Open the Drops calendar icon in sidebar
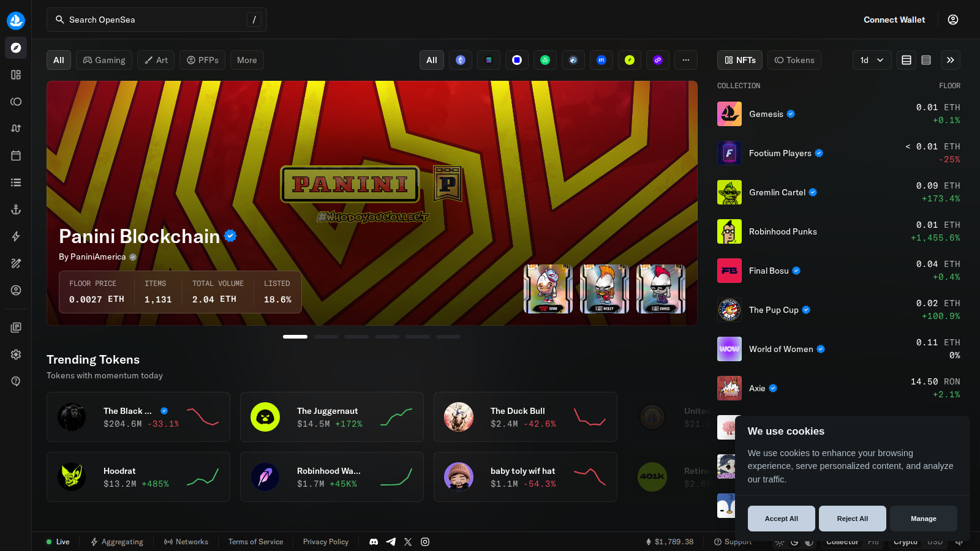This screenshot has height=551, width=980. point(16,156)
